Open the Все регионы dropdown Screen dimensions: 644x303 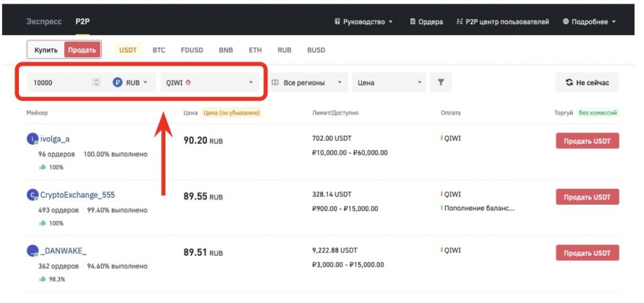tap(307, 83)
